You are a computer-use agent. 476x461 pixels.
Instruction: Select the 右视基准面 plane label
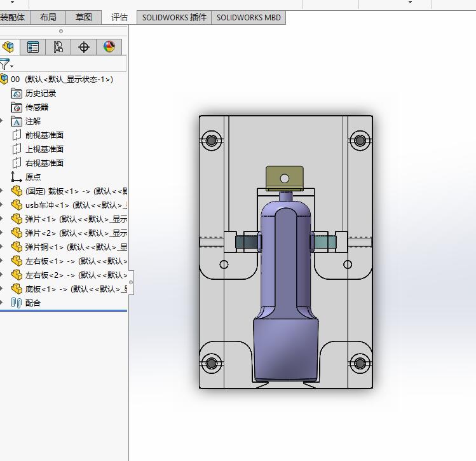tap(44, 163)
